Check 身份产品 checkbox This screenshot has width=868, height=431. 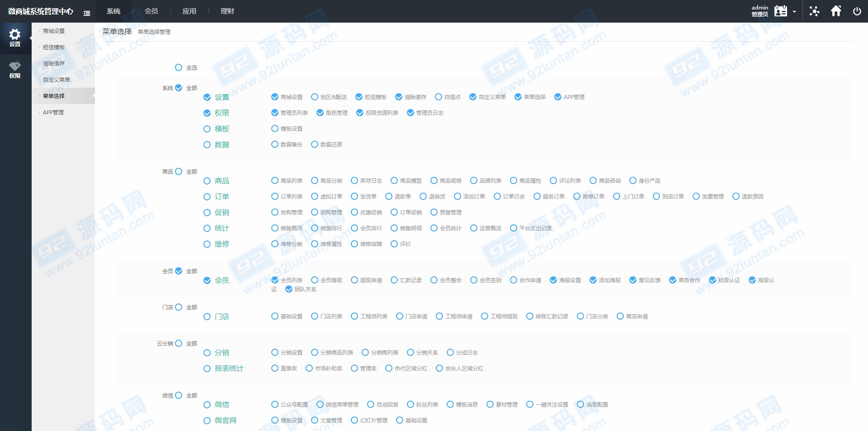click(633, 181)
